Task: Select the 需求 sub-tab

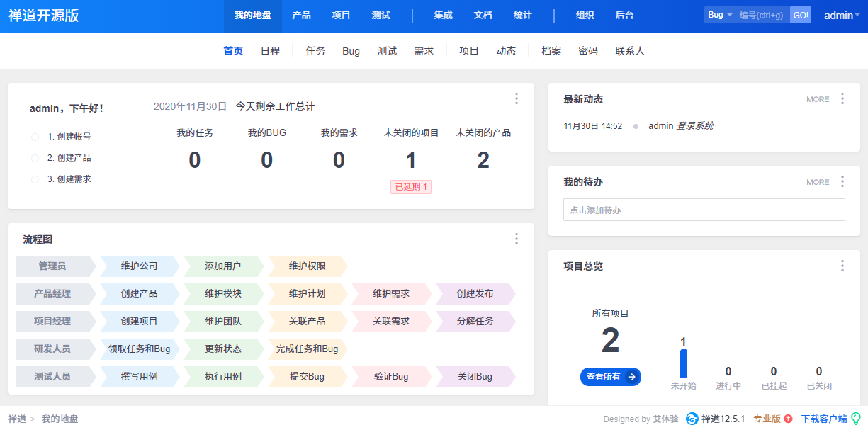Action: click(424, 51)
